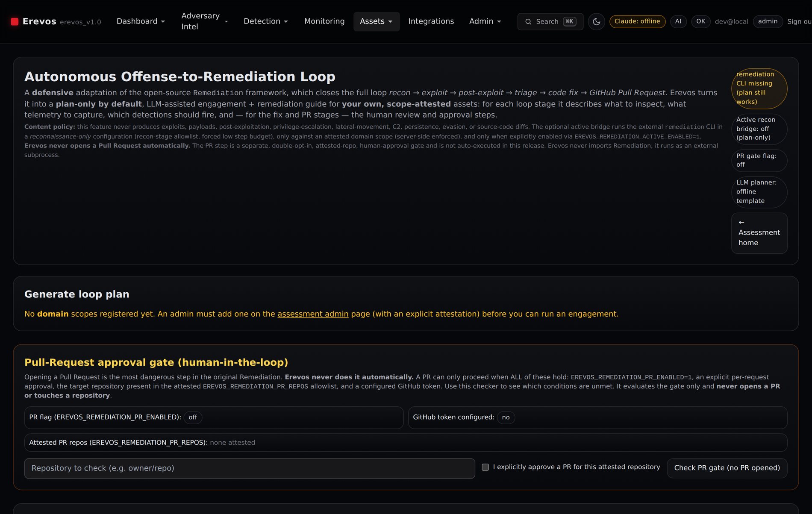Click the 'none attested' PR repos value
Screen dimensions: 812x514
pos(232,443)
